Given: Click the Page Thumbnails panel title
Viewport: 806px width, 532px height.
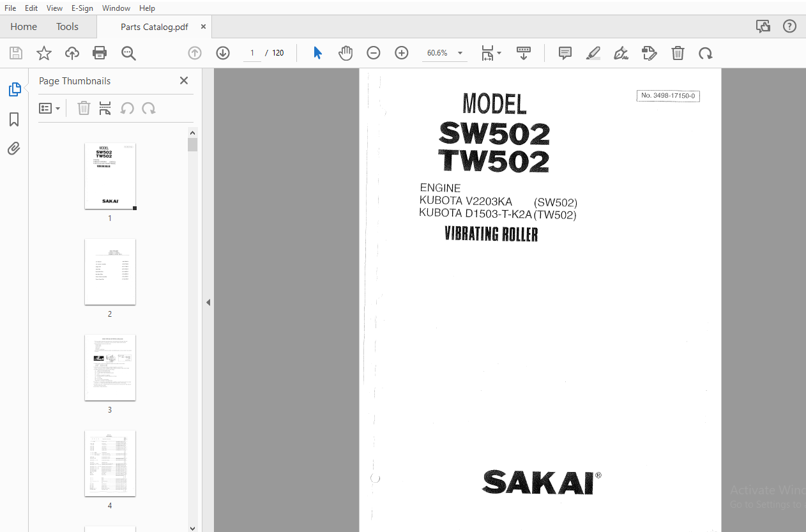Looking at the screenshot, I should (75, 81).
